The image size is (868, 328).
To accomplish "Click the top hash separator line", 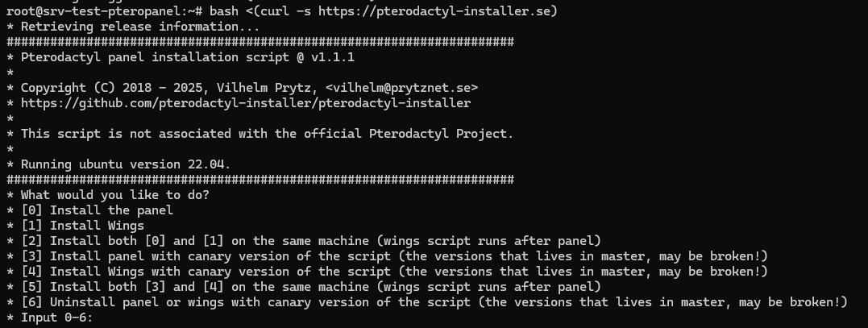I will [260, 42].
